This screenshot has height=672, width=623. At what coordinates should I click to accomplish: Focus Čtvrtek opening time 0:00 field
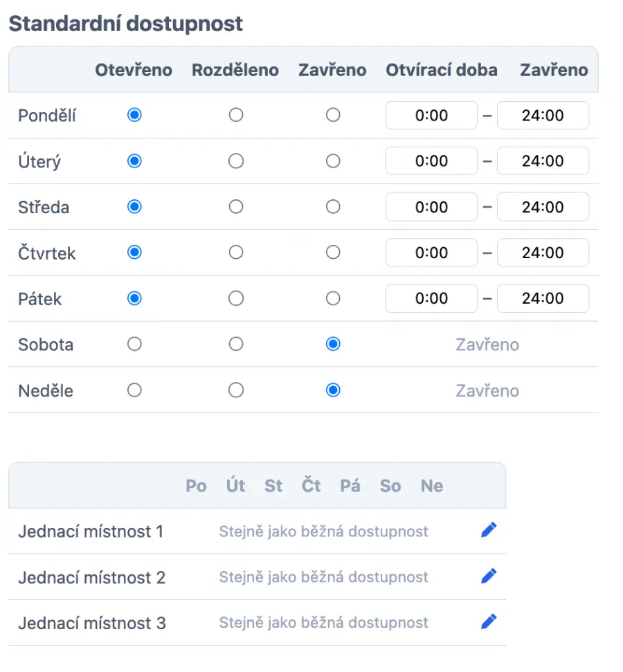(x=431, y=253)
